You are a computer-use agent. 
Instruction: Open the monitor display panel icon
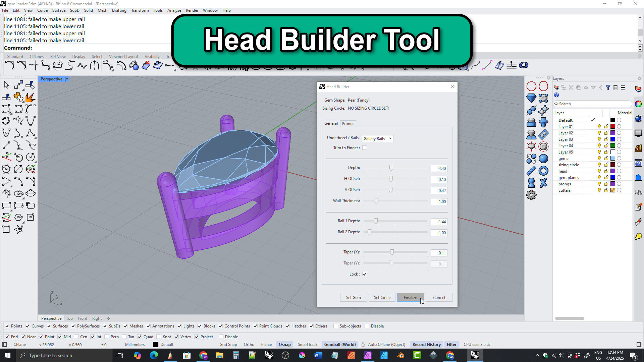point(638,133)
